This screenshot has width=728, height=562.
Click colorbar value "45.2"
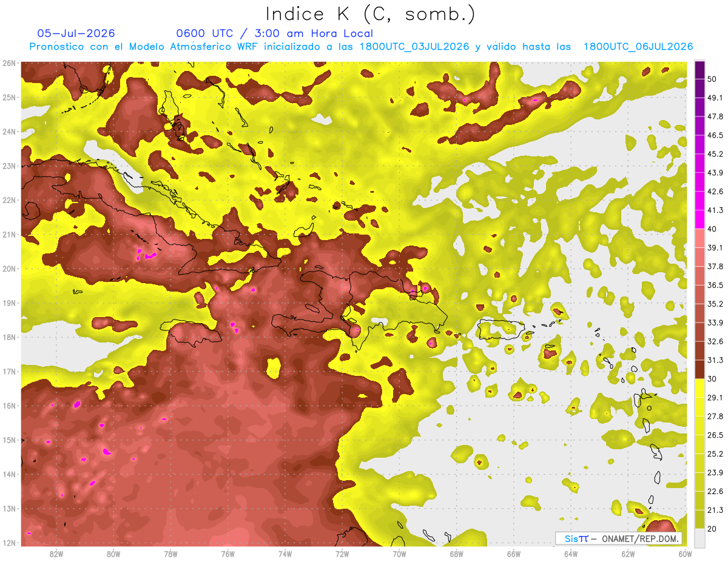point(715,154)
